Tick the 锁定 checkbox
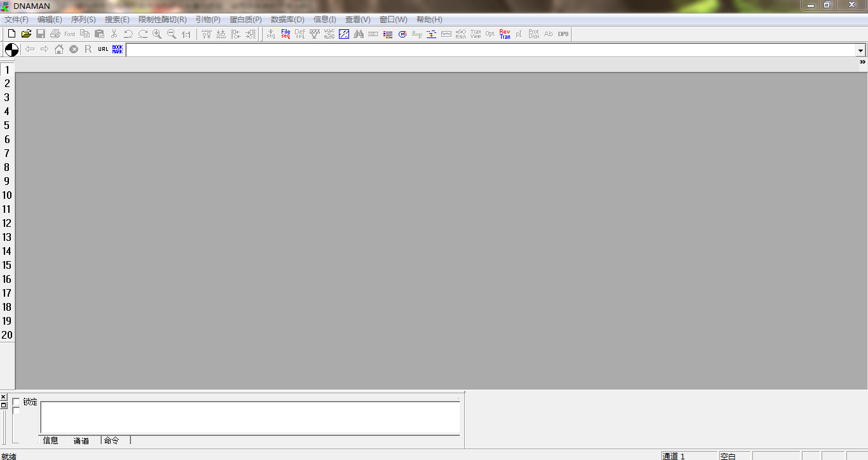The width and height of the screenshot is (868, 460). (x=16, y=402)
